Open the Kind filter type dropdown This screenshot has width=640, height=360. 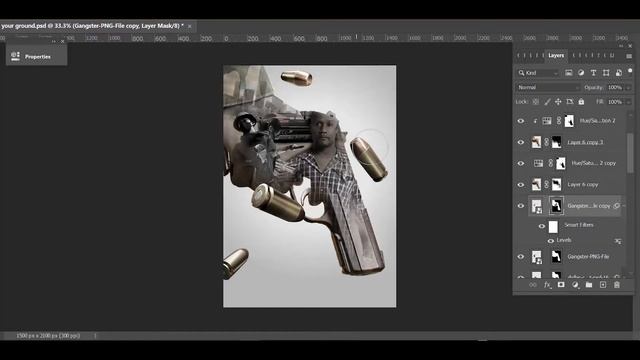coord(538,73)
